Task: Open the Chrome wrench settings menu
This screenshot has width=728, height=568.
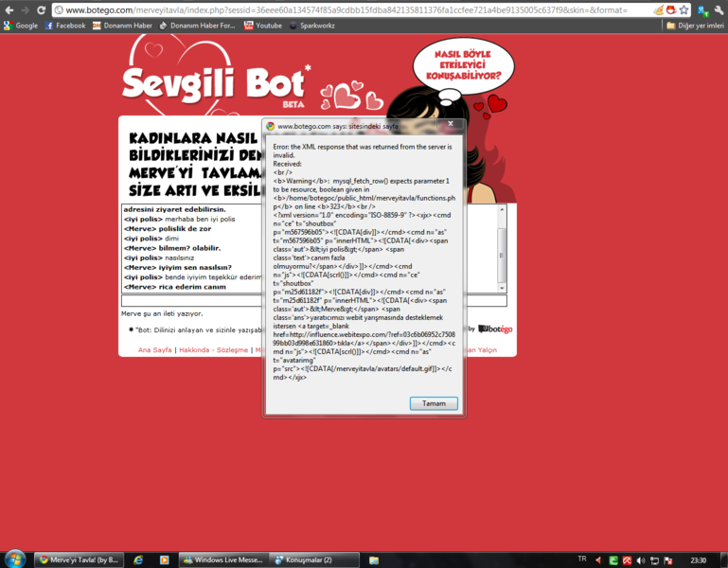Action: 719,9
